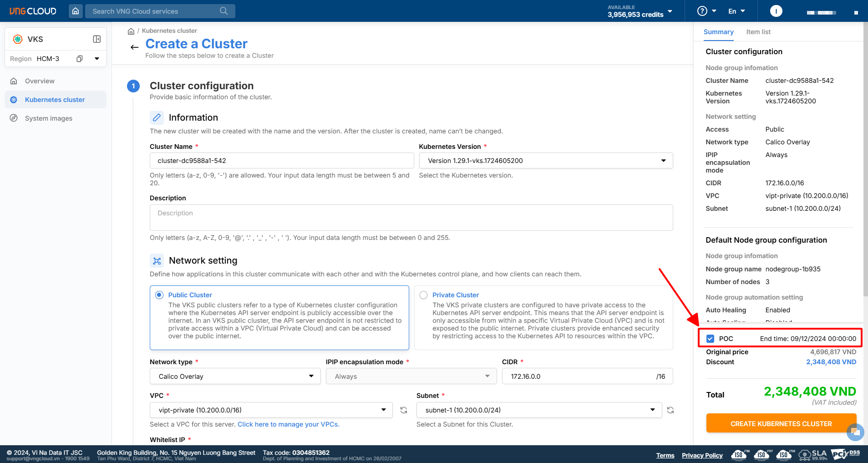This screenshot has height=463, width=868.
Task: Open the Kubernetes Version dropdown
Action: 545,161
